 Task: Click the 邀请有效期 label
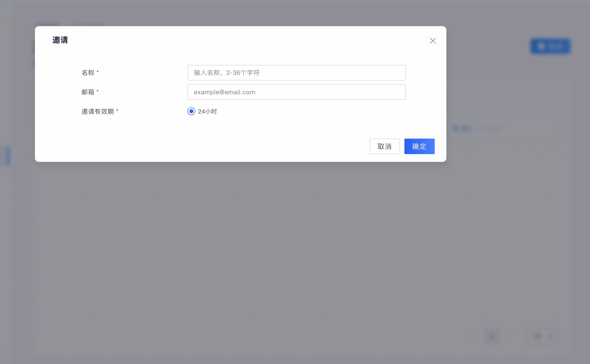point(98,111)
